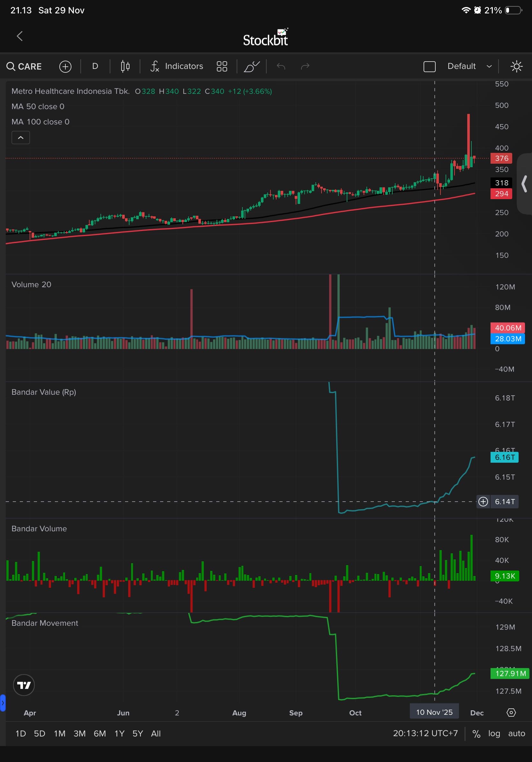Toggle percent scale mode
Screen dimensions: 532x762
476,734
